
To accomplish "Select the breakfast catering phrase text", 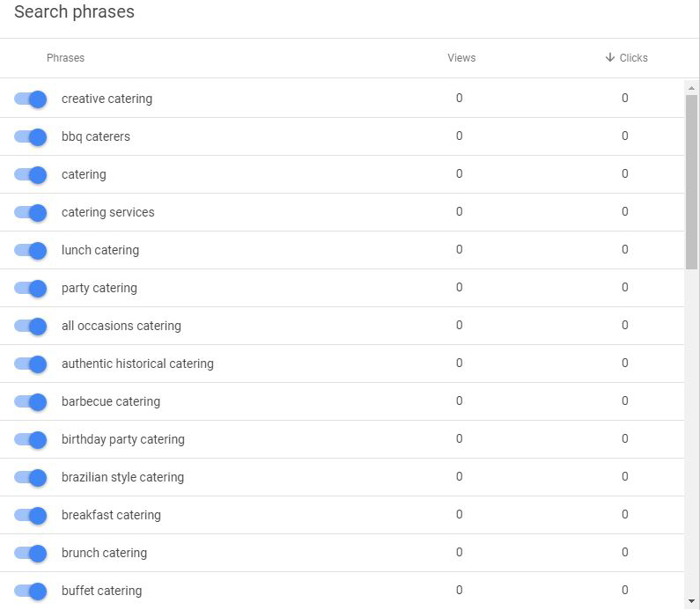I will 111,515.
